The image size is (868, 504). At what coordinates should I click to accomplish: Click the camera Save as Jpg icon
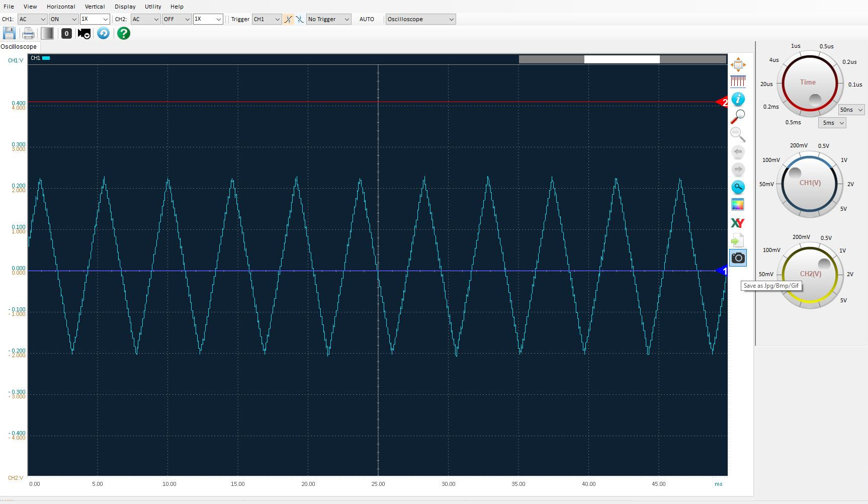(738, 258)
